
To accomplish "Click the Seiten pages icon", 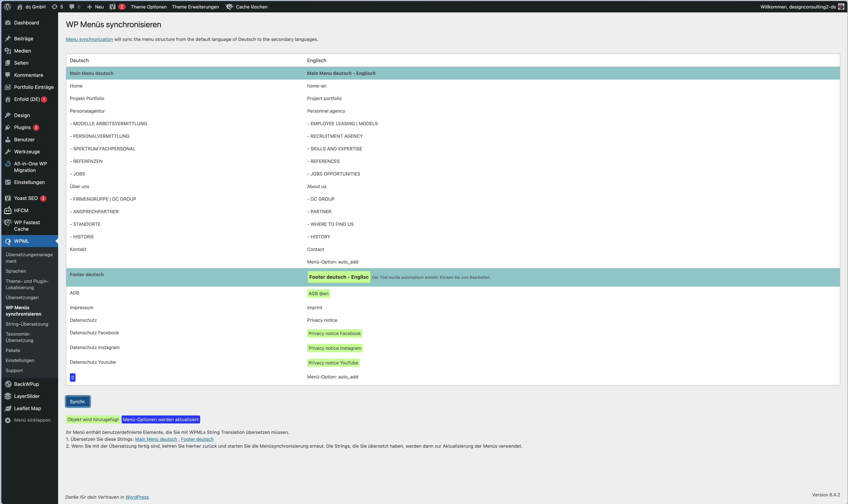I will coord(8,63).
